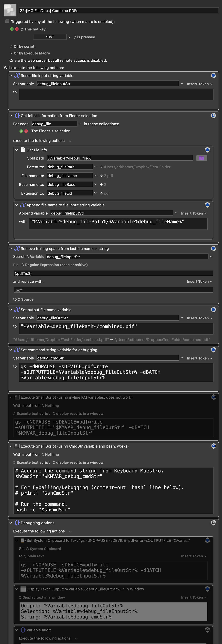Change Search source type from Variable
This screenshot has width=222, height=644.
[35, 257]
